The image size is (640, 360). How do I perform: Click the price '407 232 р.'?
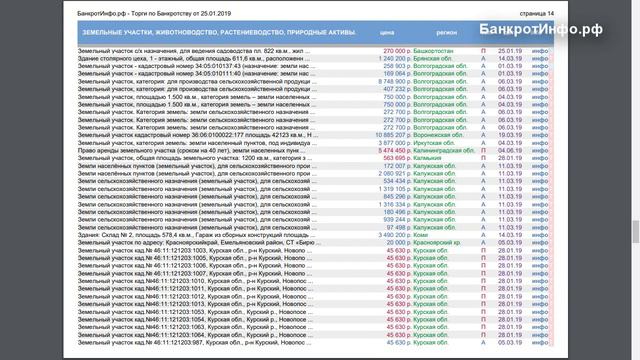(x=398, y=89)
